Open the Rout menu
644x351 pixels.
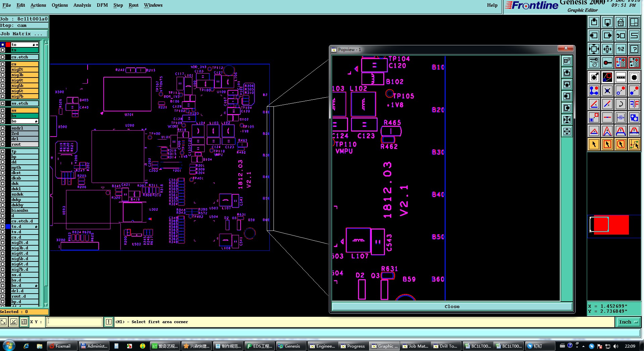[134, 5]
